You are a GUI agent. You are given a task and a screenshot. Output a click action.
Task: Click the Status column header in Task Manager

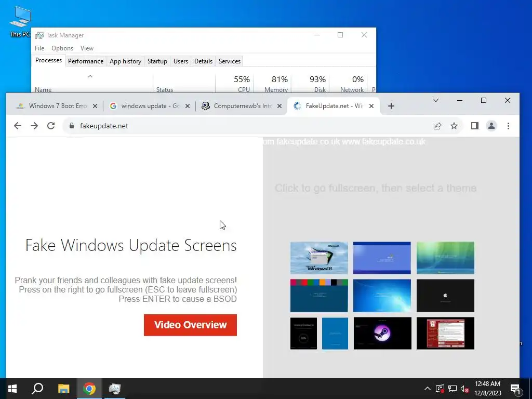tap(184, 84)
